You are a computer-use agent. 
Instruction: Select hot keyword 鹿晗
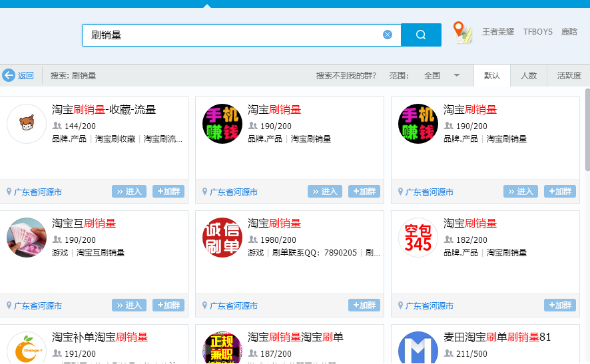(x=569, y=32)
